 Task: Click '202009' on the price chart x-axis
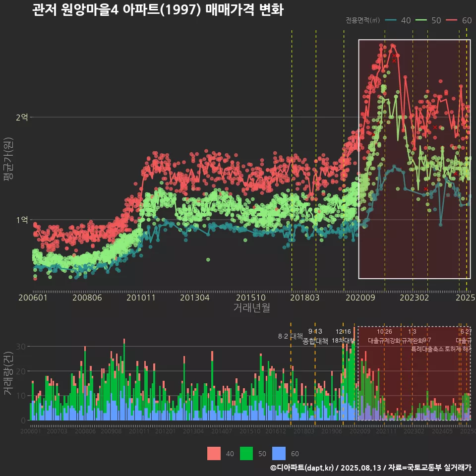pyautogui.click(x=360, y=297)
